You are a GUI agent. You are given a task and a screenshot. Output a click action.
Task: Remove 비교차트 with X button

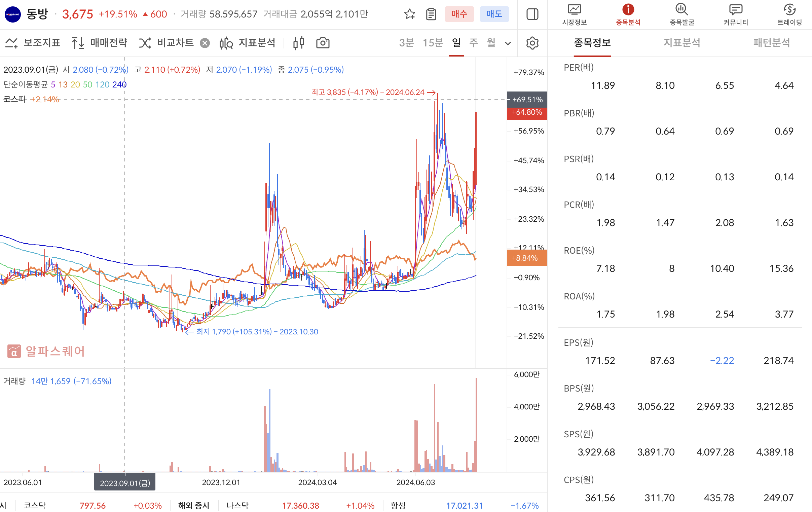(205, 43)
